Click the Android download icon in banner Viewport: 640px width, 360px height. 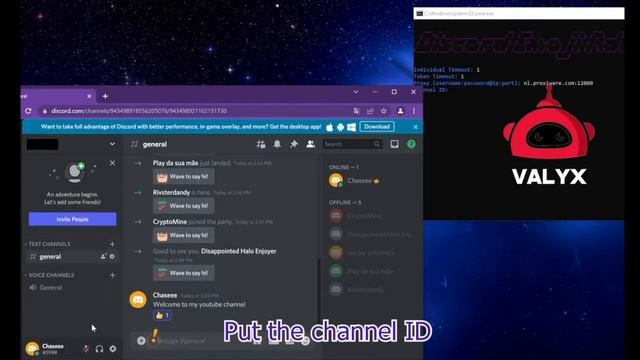[340, 127]
